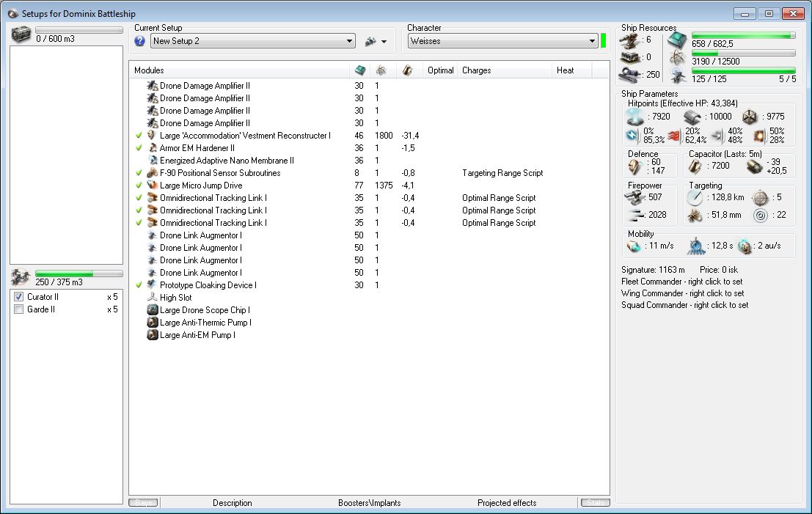Click the capacitor capacity icon 7200
The height and width of the screenshot is (514, 812).
click(x=695, y=166)
